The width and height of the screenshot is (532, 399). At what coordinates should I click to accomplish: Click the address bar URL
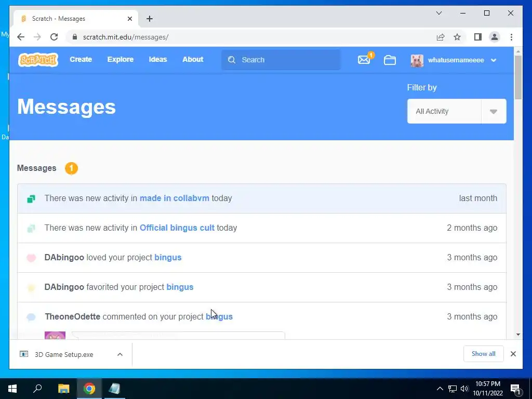click(x=126, y=37)
